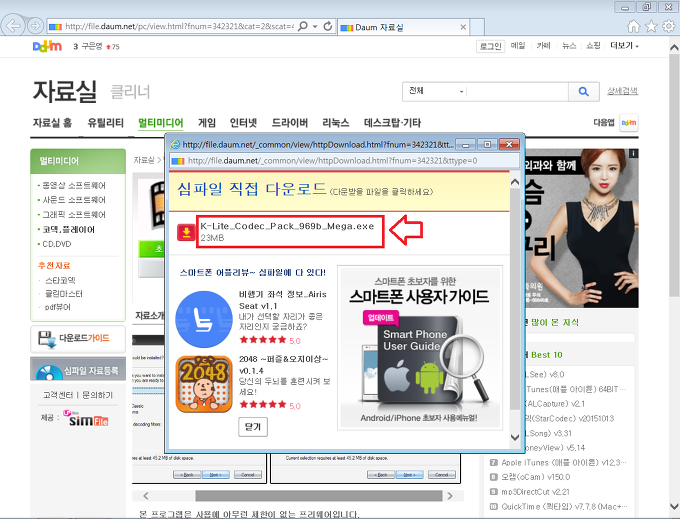Open the Airis Seat blue app icon
The width and height of the screenshot is (680, 519).
click(204, 320)
